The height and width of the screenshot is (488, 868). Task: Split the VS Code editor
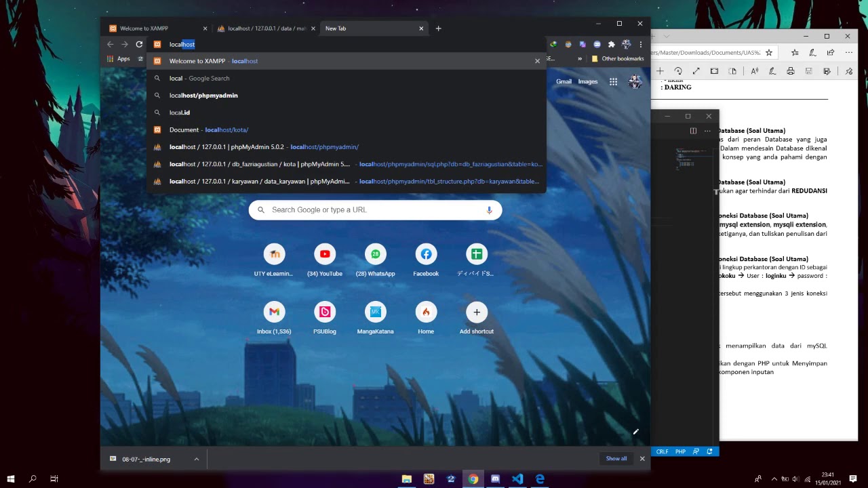click(x=693, y=131)
